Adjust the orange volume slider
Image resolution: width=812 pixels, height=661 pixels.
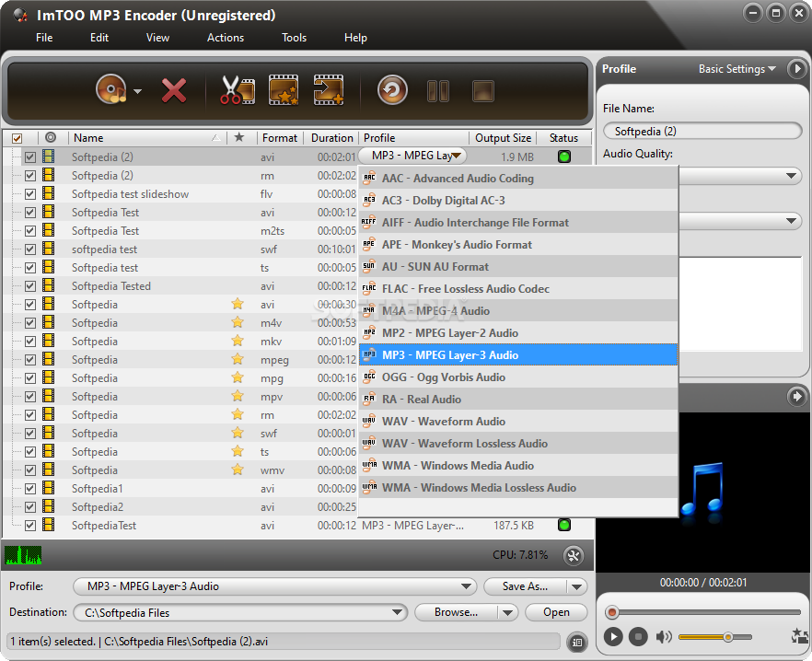tap(715, 637)
